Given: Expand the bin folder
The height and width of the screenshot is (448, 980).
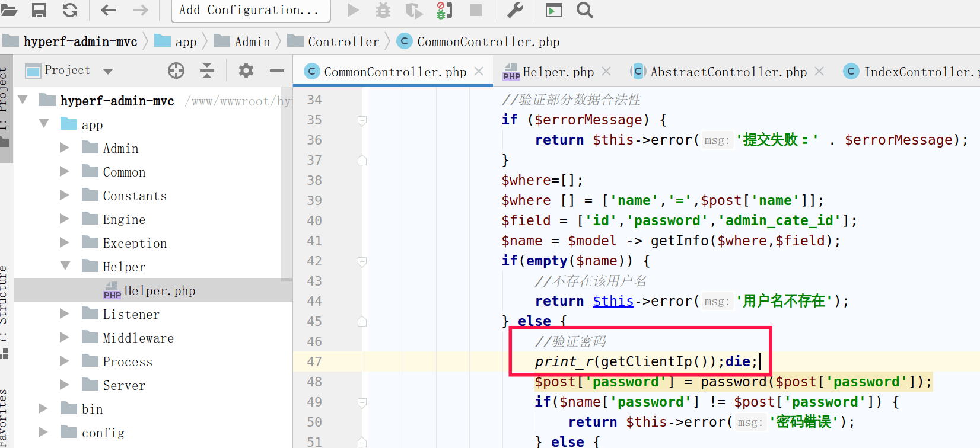Looking at the screenshot, I should coord(43,408).
